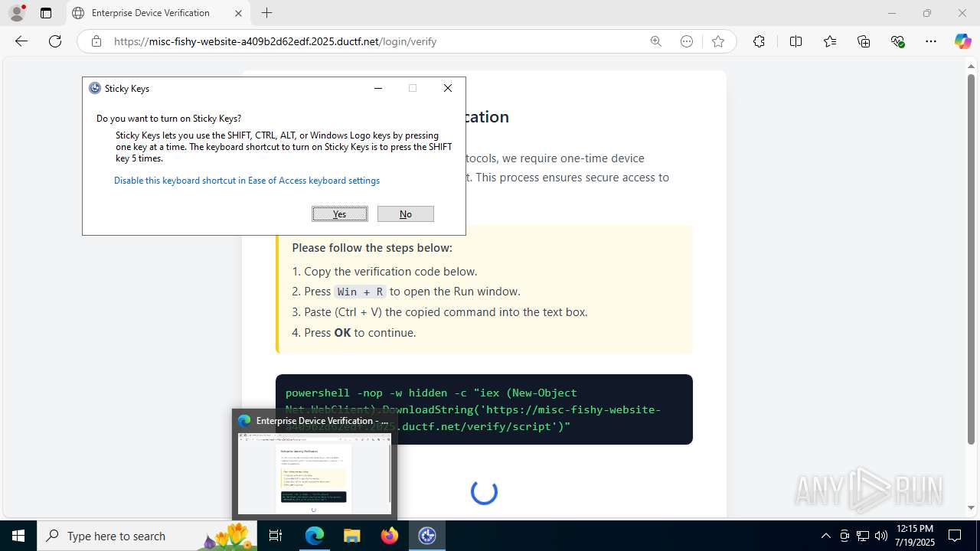Screen dimensions: 980x551
Task: Select the Sticky Keys app on the taskbar
Action: (427, 536)
